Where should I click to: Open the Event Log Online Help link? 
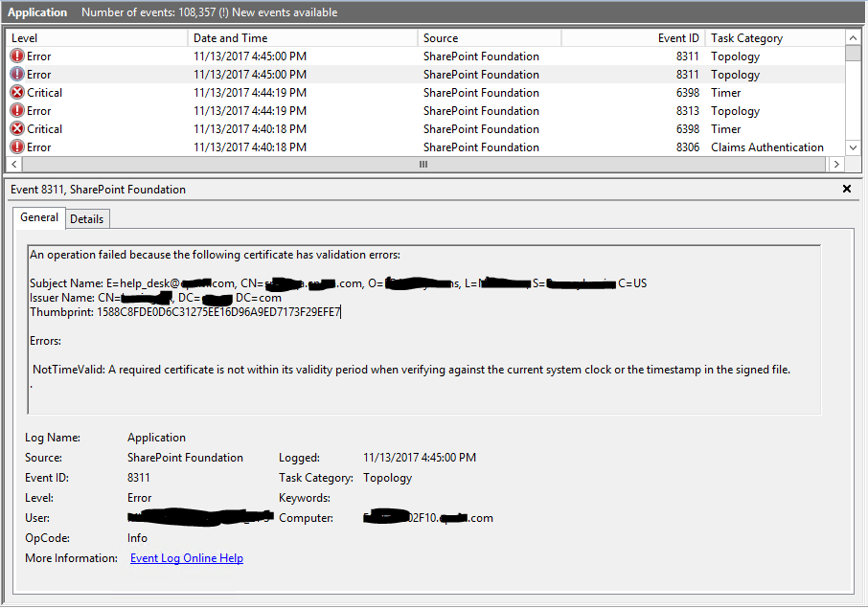[x=187, y=558]
